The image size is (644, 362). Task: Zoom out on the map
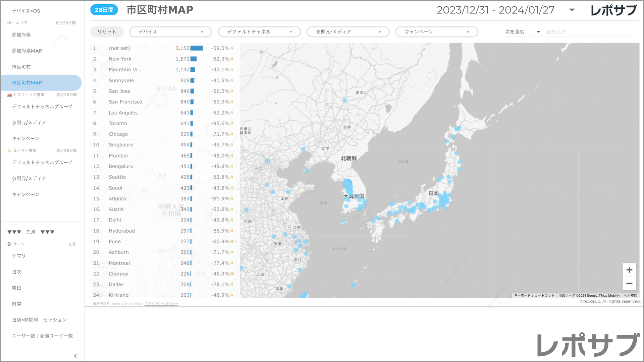[x=629, y=284]
